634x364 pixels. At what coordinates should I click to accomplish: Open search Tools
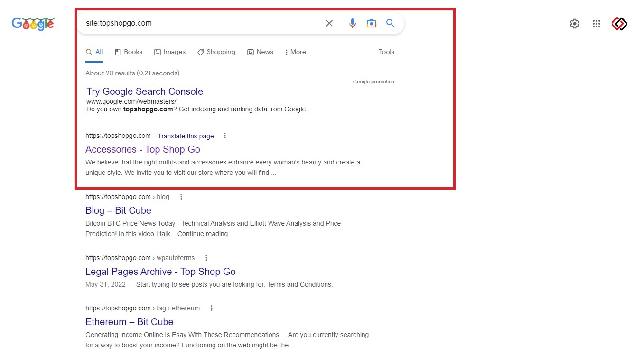click(386, 52)
